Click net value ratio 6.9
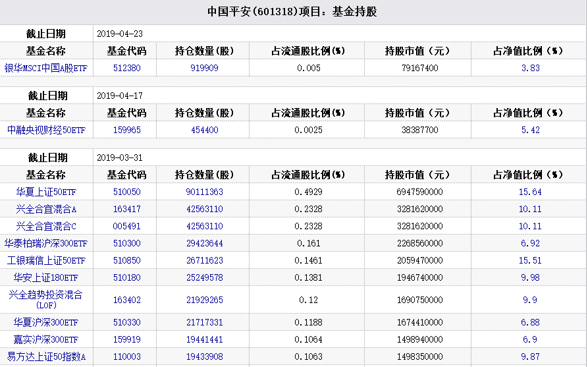Viewport: 588px width, 367px height. pyautogui.click(x=530, y=340)
